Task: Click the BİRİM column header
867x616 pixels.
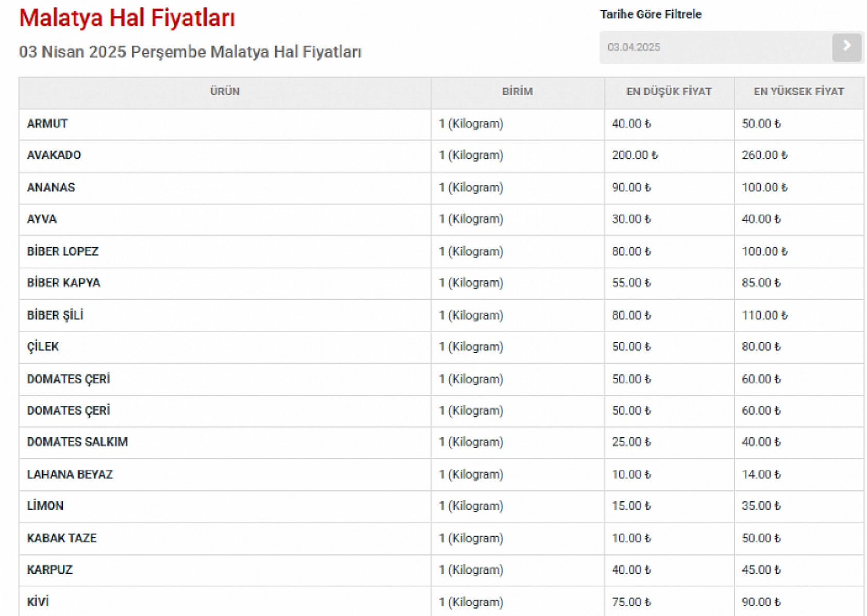Action: [x=517, y=92]
